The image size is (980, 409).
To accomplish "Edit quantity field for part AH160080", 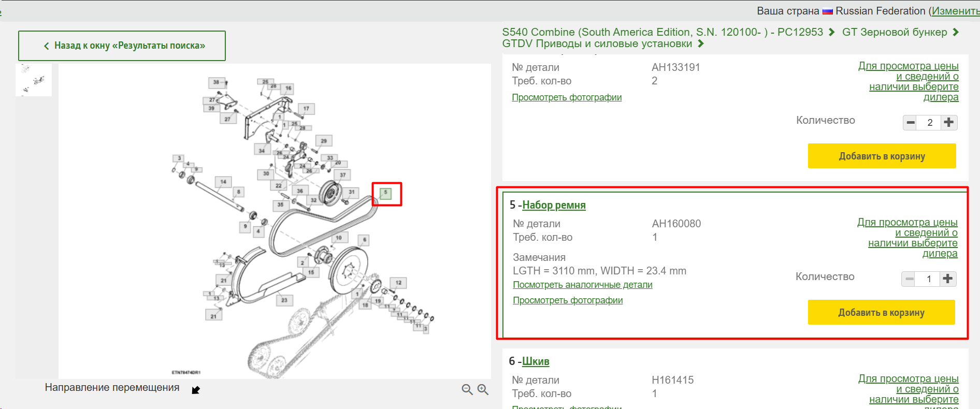I will point(929,279).
